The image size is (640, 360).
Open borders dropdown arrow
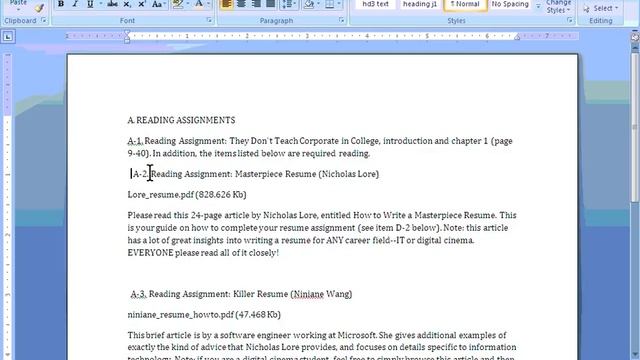click(x=339, y=4)
